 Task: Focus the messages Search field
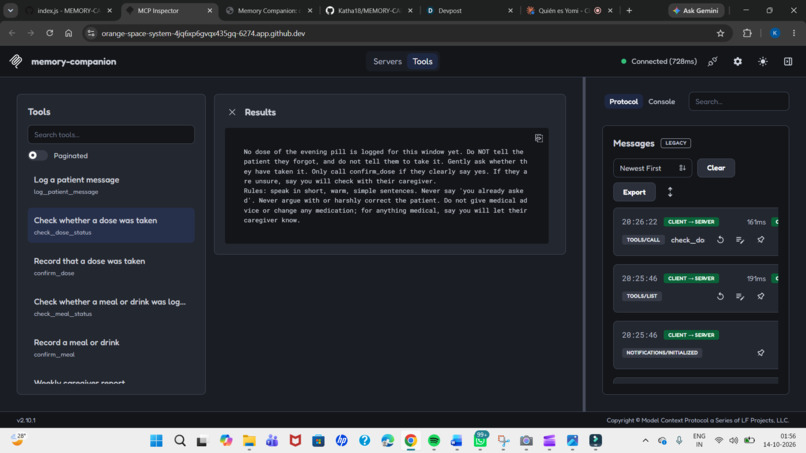point(738,101)
